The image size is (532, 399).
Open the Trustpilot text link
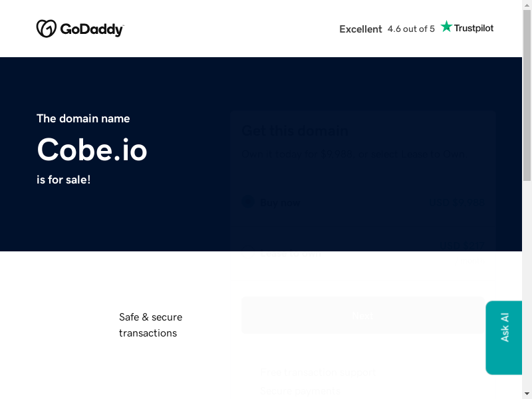(473, 28)
